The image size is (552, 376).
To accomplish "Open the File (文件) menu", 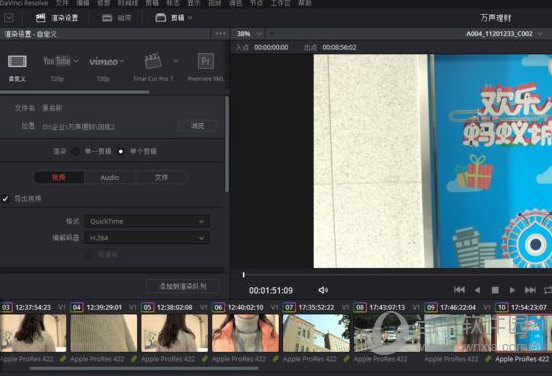I will tap(62, 3).
